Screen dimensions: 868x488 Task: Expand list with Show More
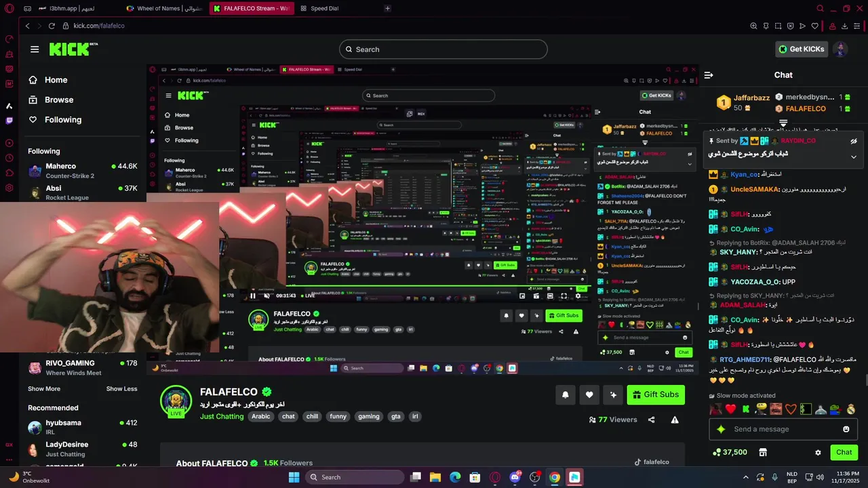point(44,389)
